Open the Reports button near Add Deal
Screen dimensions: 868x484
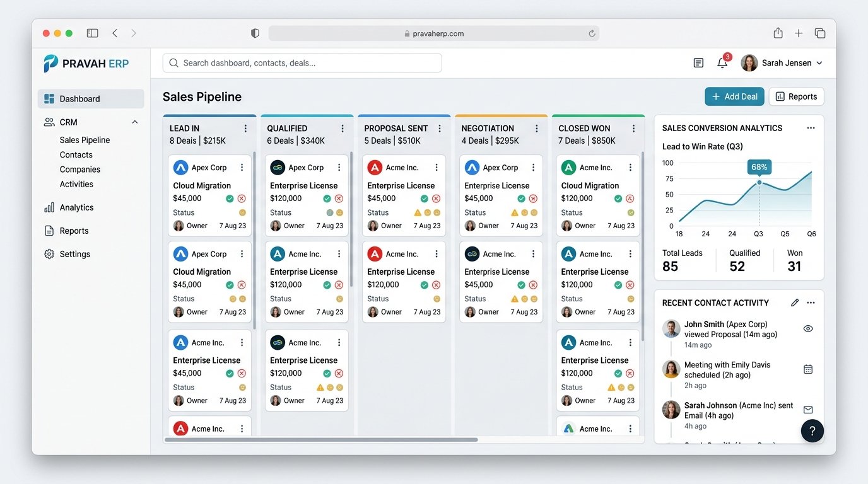tap(796, 96)
